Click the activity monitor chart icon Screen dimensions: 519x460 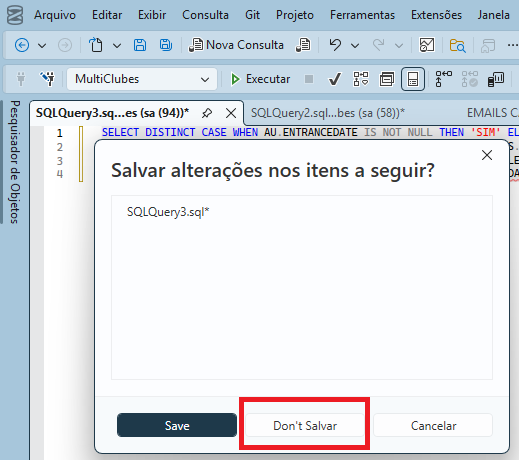[x=427, y=45]
